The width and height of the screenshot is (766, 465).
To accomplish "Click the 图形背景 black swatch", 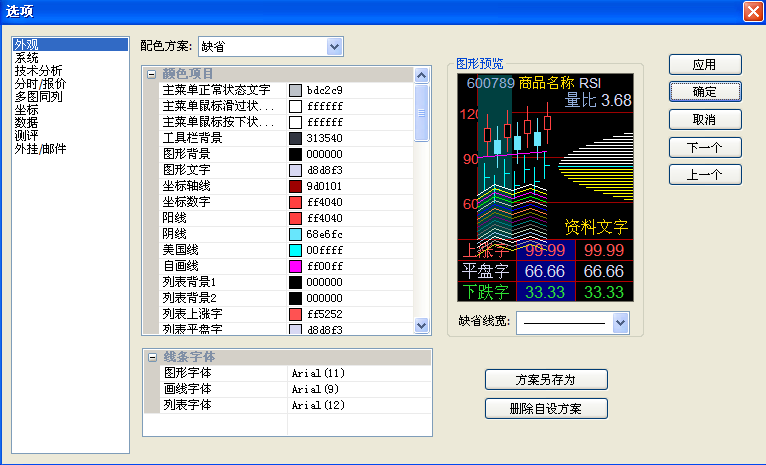I will (295, 154).
